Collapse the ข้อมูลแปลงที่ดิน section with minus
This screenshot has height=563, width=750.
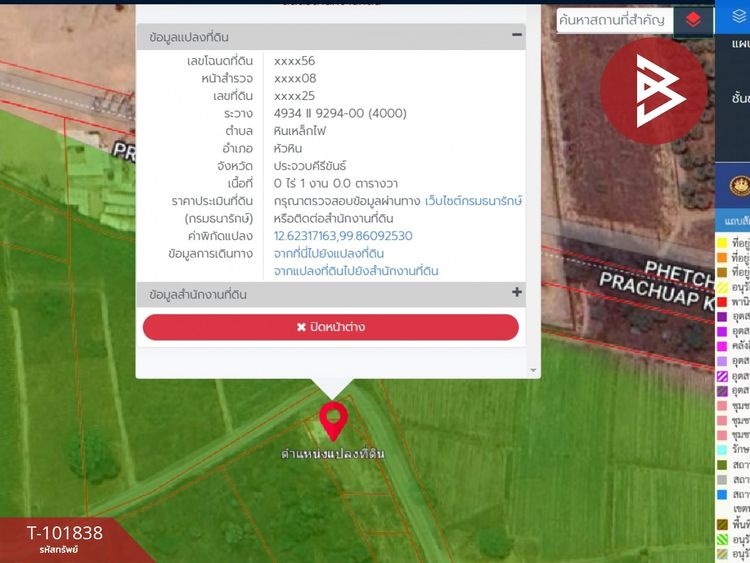coord(517,35)
